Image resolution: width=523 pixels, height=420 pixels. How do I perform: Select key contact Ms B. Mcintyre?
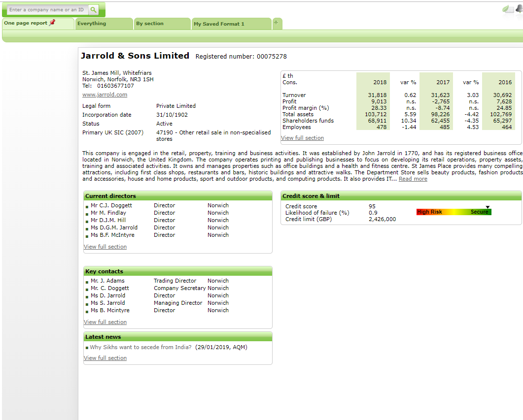110,310
